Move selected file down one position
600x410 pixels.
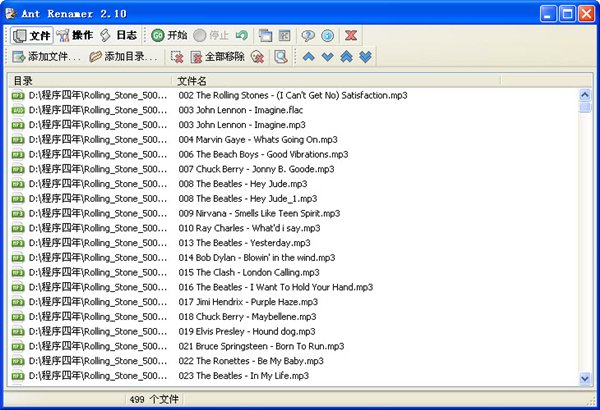(328, 57)
